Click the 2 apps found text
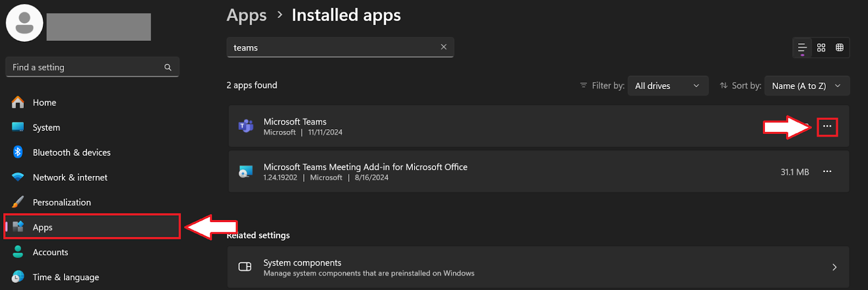868x290 pixels. (x=252, y=85)
